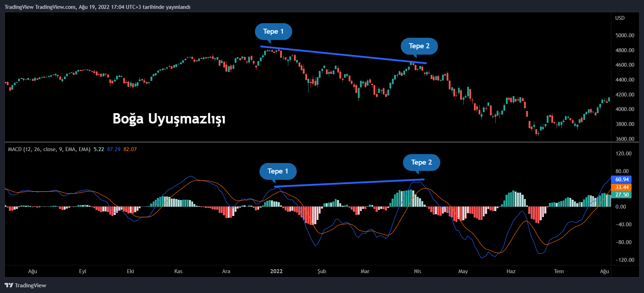Click the blue MACD value 87.29
The height and width of the screenshot is (293, 644).
pos(114,149)
